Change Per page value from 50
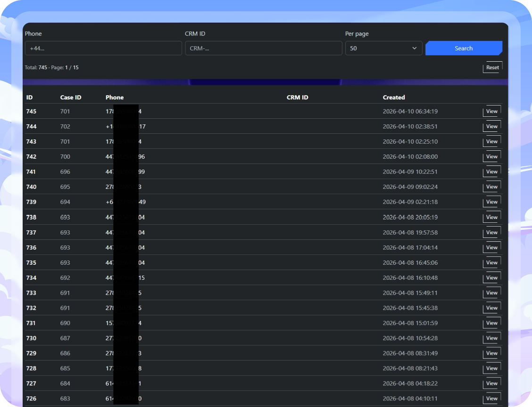532x407 pixels. (383, 48)
